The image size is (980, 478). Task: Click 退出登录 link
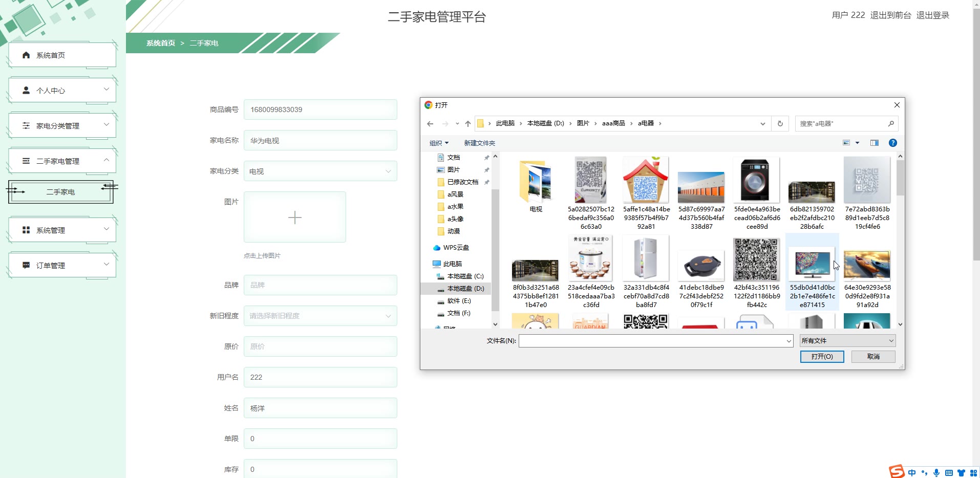tap(932, 15)
